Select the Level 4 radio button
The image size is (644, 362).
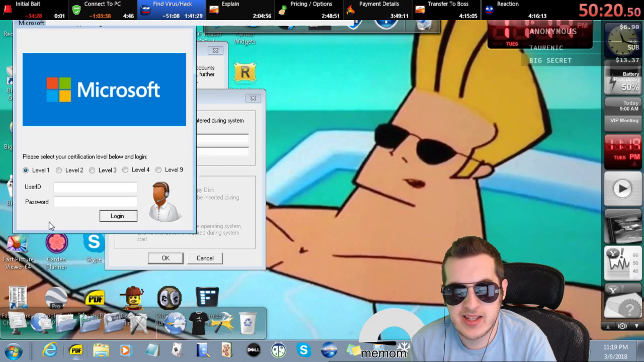(125, 170)
